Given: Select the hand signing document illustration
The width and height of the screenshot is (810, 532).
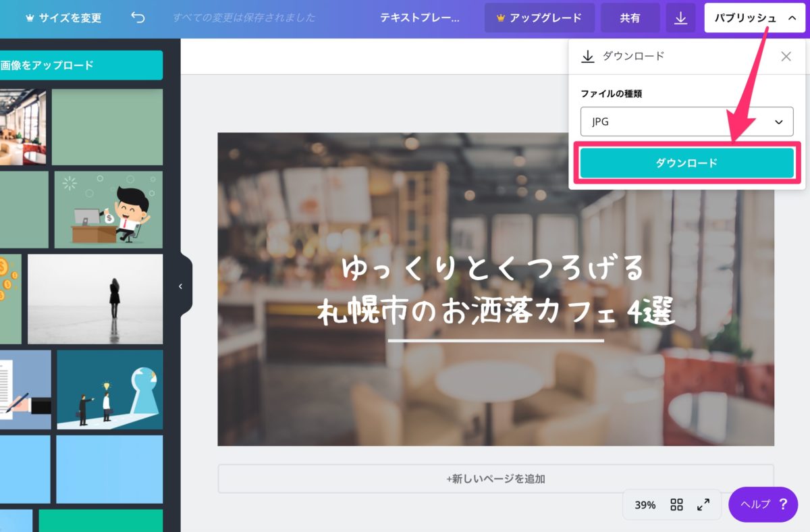Looking at the screenshot, I should point(25,390).
